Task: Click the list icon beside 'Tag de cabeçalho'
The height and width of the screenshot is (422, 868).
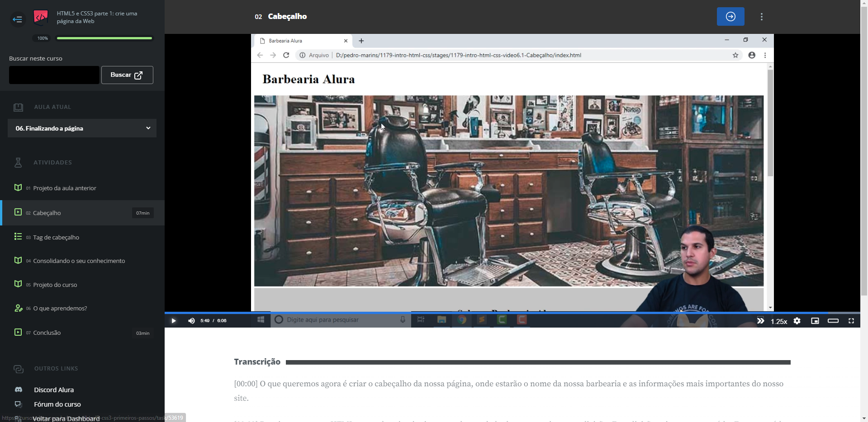Action: coord(18,236)
